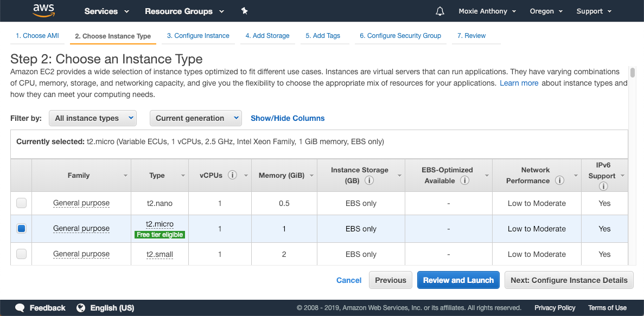
Task: Open the Support menu
Action: coord(594,11)
